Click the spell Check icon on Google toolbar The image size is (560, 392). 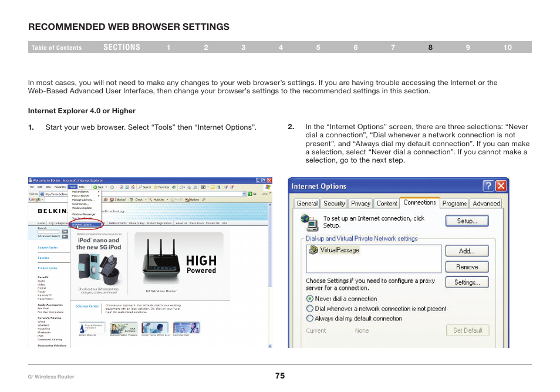131,200
